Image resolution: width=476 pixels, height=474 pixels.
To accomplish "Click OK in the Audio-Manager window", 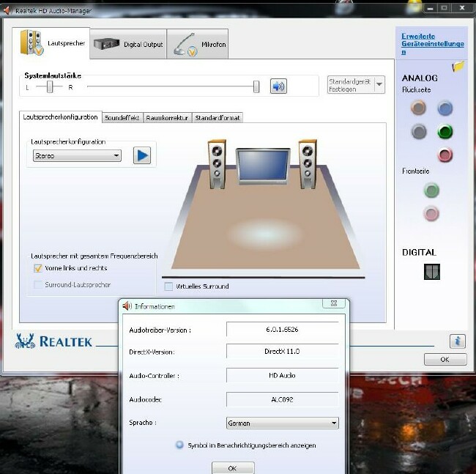I will (445, 360).
